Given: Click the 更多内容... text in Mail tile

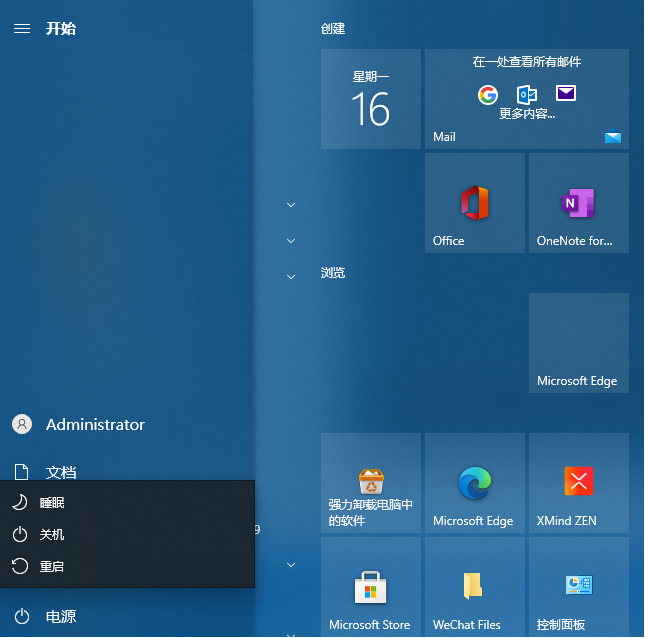Looking at the screenshot, I should pos(527,114).
